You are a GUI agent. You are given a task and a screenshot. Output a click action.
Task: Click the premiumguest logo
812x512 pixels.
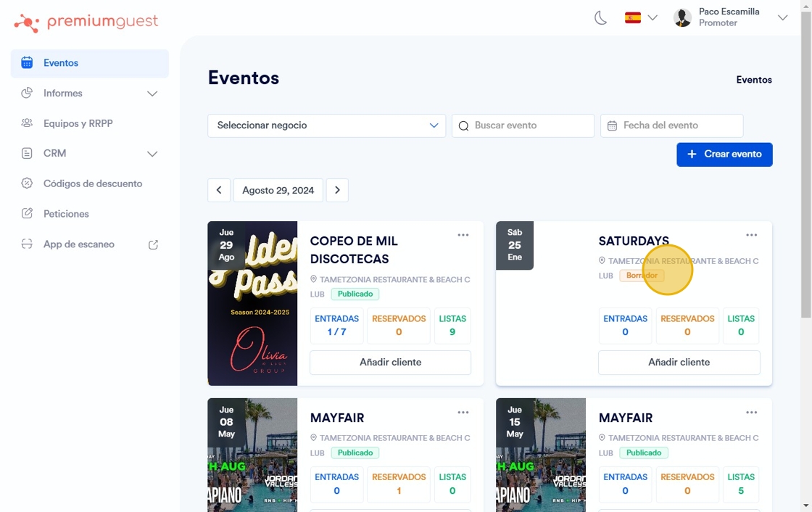86,22
